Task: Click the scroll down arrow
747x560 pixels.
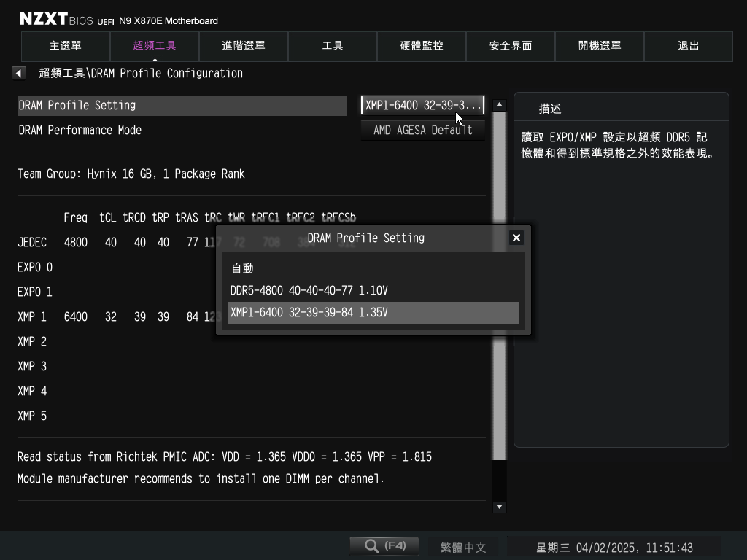Action: [499, 507]
